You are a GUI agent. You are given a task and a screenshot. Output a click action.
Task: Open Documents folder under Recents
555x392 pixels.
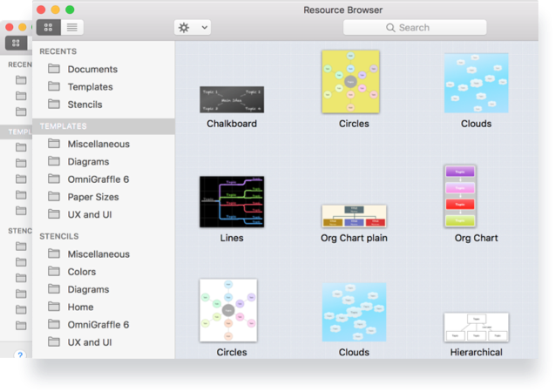(x=104, y=69)
